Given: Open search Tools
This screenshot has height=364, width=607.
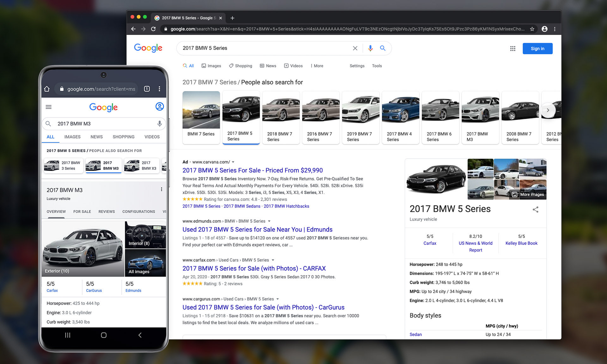Looking at the screenshot, I should (x=377, y=66).
